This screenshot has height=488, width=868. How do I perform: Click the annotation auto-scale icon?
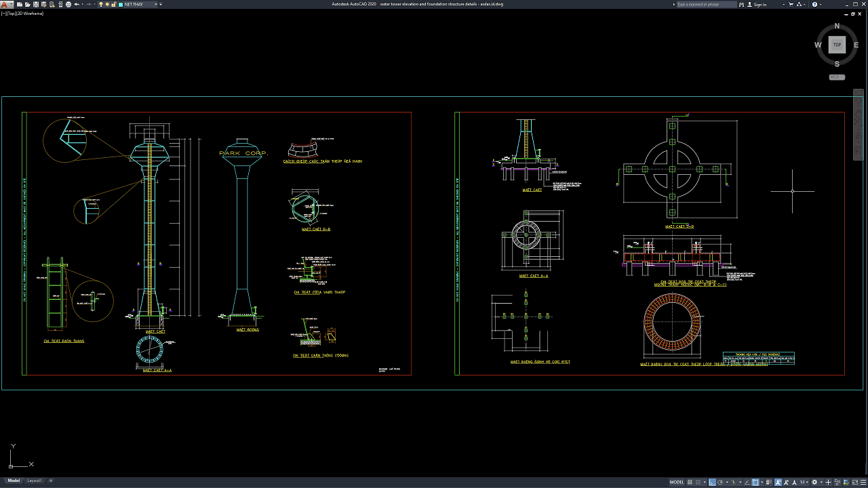tap(786, 483)
